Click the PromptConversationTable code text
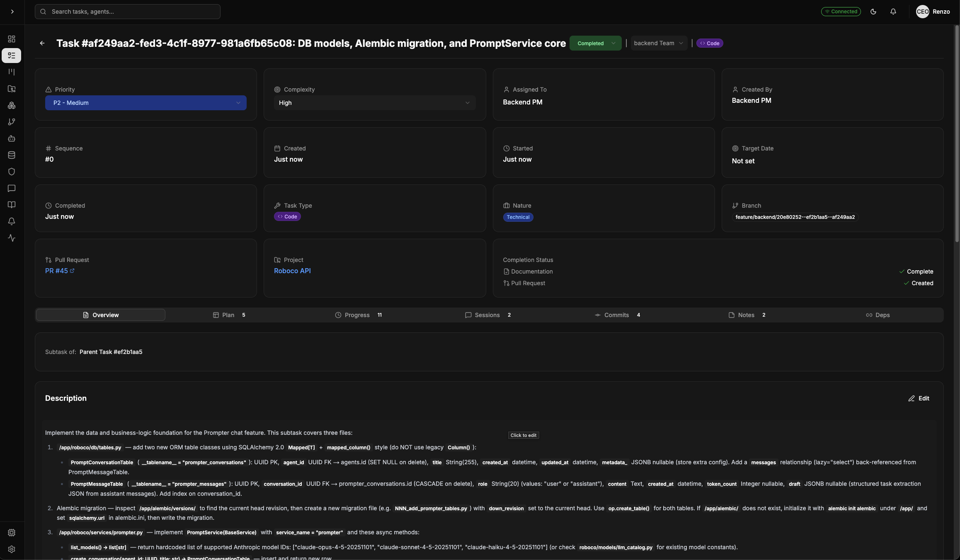 tap(102, 463)
